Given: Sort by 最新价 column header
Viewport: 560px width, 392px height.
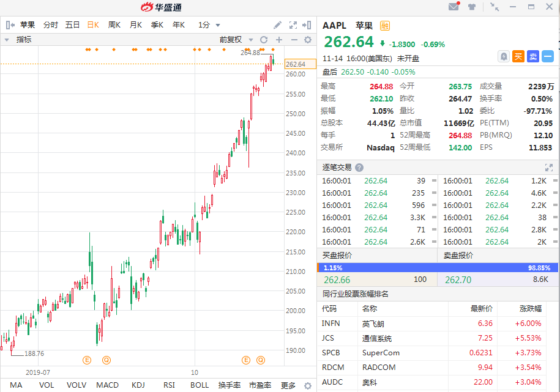Looking at the screenshot, I should pyautogui.click(x=482, y=308).
